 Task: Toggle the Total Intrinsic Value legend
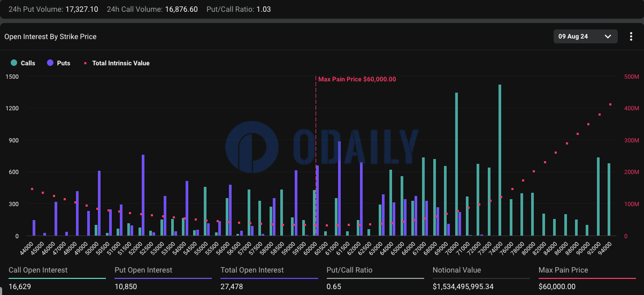[117, 63]
